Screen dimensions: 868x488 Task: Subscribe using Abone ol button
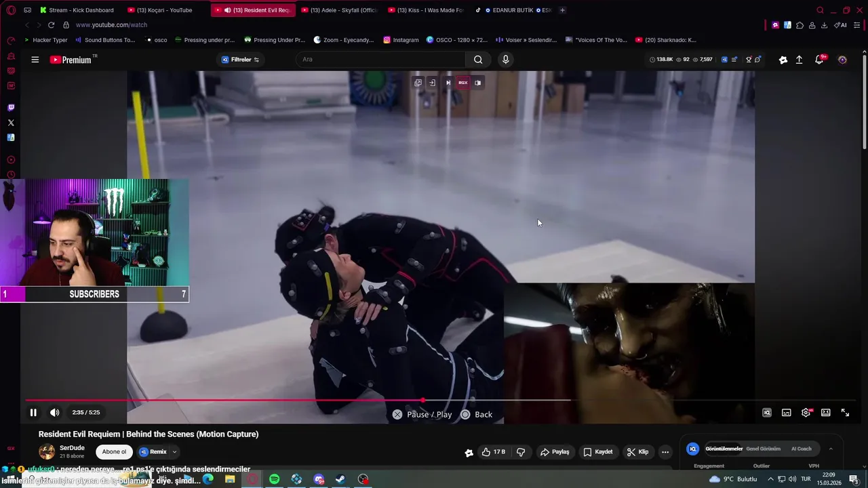(x=114, y=452)
